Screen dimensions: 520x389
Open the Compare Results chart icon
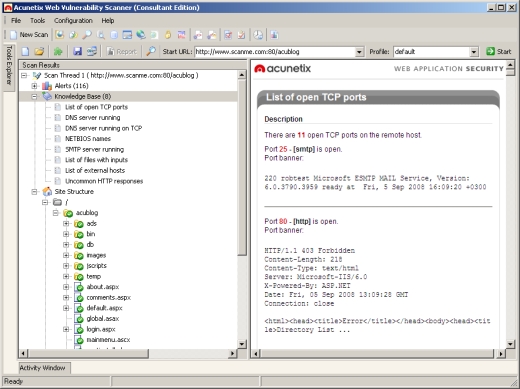[x=182, y=35]
